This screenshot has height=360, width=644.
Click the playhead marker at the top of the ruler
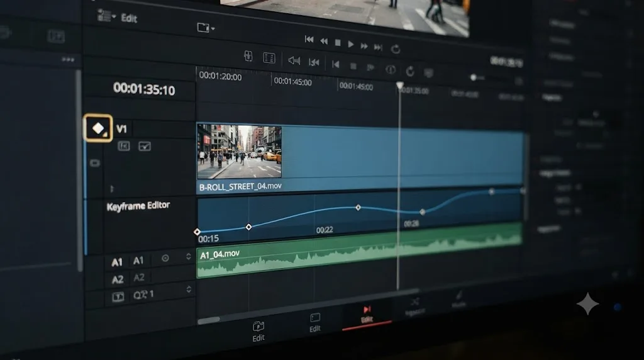click(399, 85)
